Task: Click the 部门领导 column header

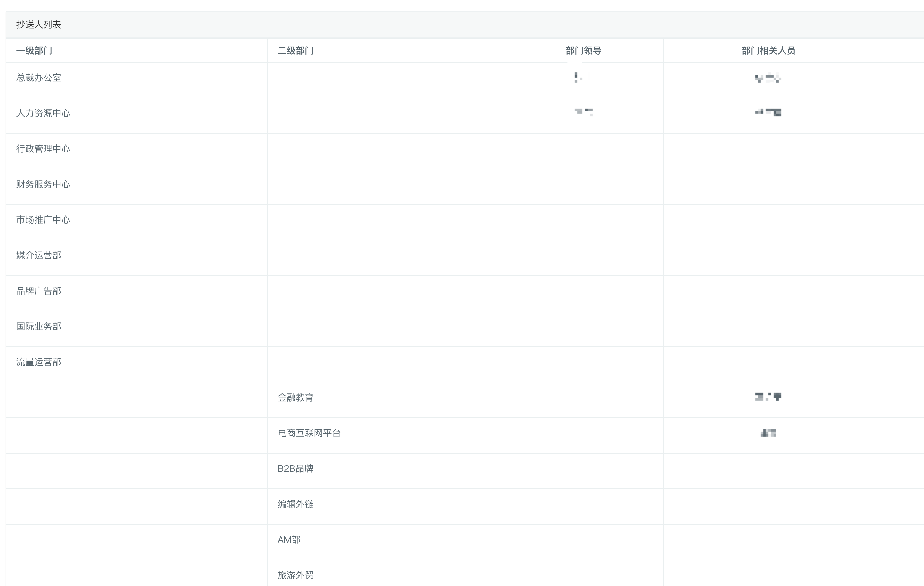Action: tap(583, 50)
